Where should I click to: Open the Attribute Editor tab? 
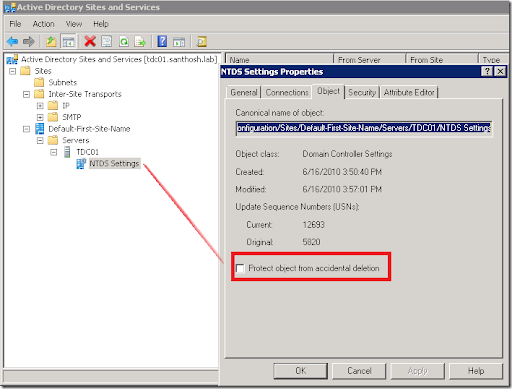point(409,92)
